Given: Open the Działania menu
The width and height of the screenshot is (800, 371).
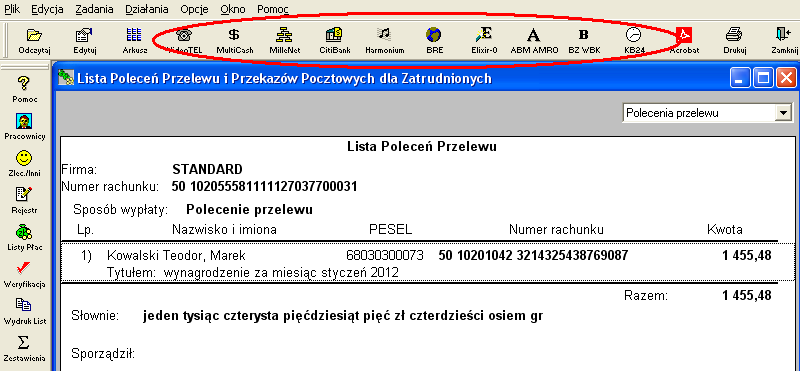Looking at the screenshot, I should coord(146,9).
